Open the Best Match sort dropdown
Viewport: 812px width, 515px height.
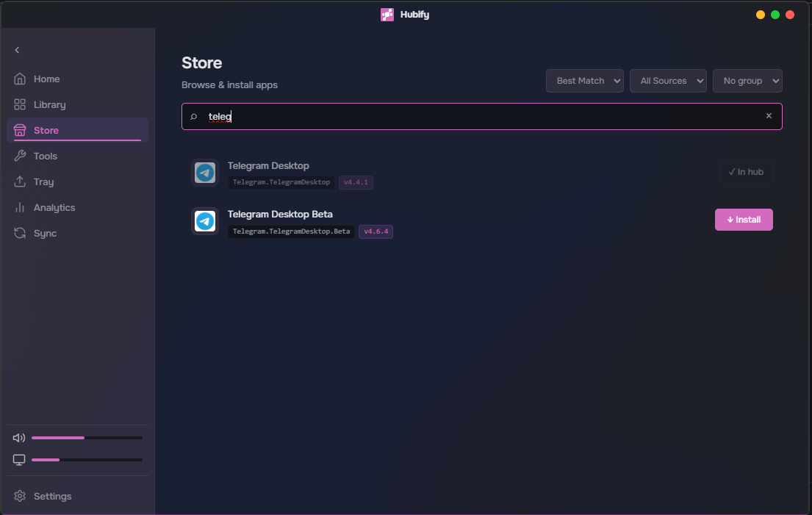585,81
